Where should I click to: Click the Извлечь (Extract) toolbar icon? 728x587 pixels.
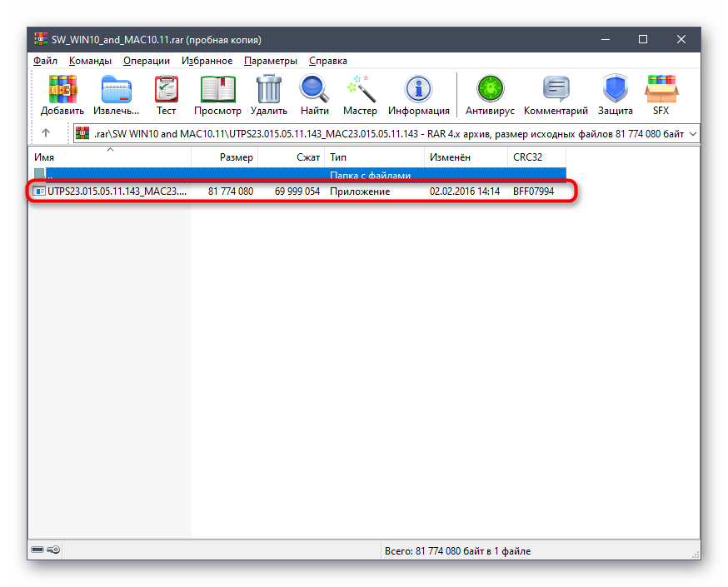[x=116, y=88]
